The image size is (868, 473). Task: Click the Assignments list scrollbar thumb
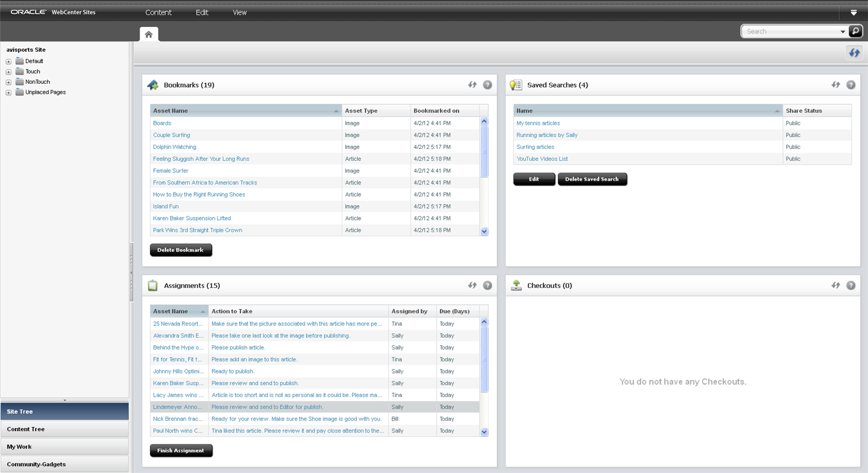tap(484, 359)
